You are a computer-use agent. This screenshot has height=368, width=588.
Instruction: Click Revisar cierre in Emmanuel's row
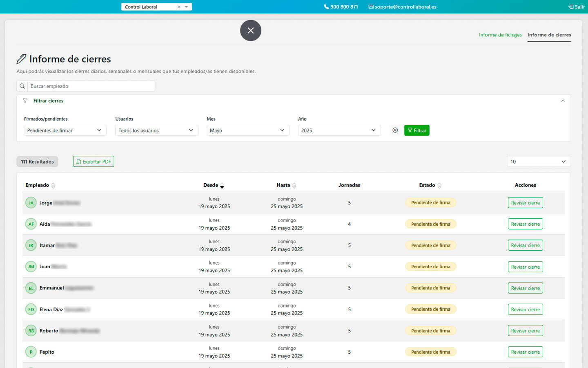click(525, 288)
